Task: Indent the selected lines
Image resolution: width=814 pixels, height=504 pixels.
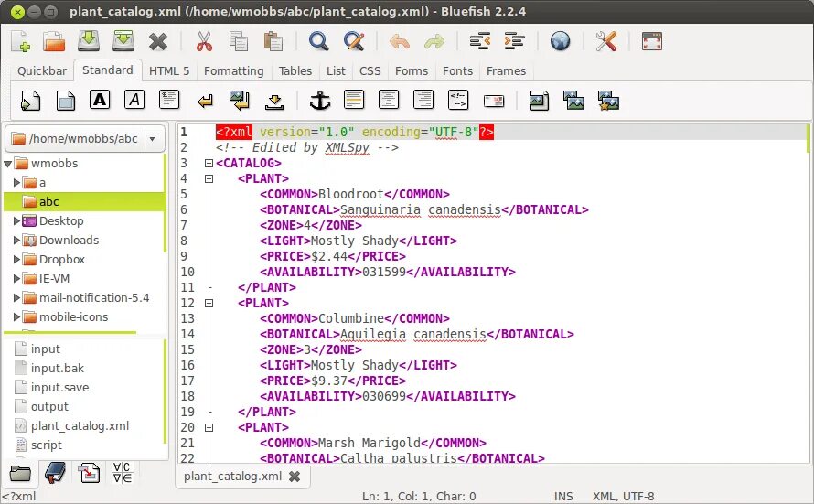Action: click(x=514, y=41)
